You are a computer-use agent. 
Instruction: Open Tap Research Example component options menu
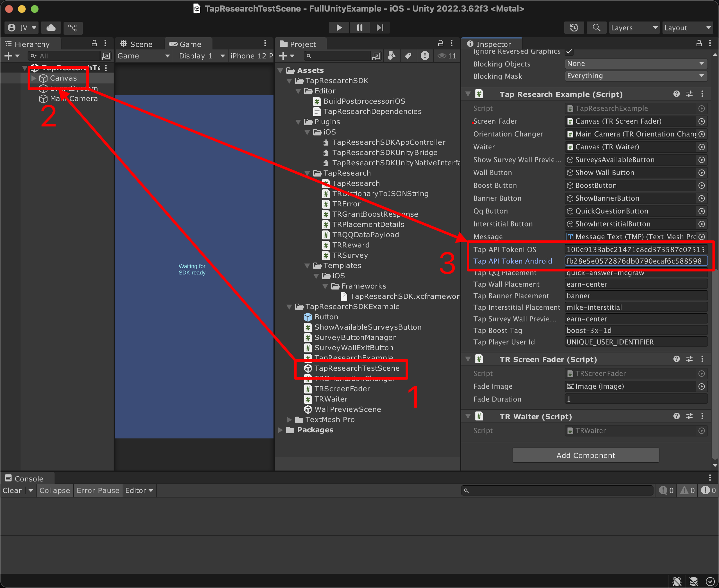pos(702,94)
